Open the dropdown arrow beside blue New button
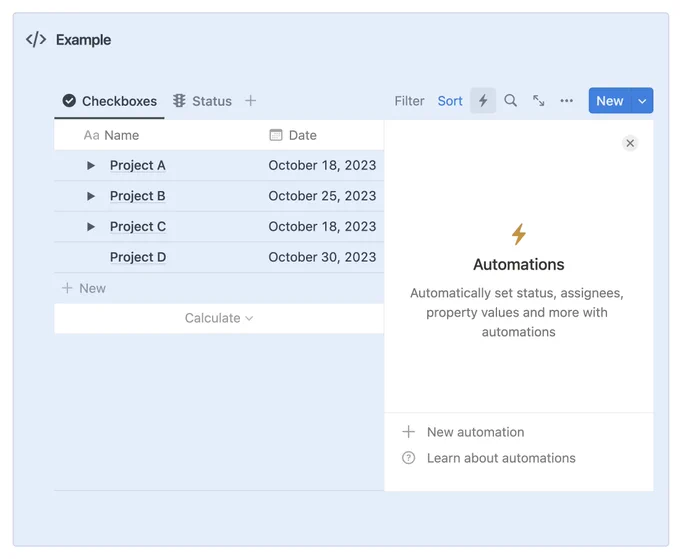This screenshot has width=680, height=559. (642, 101)
